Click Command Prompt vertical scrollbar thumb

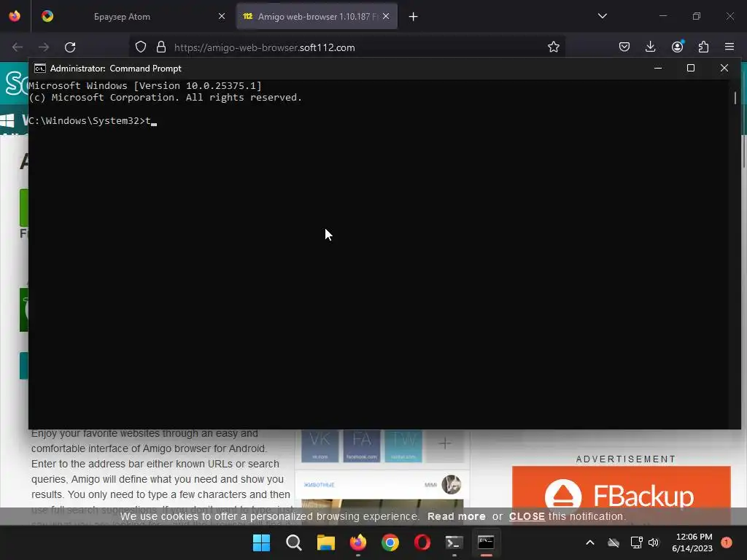pyautogui.click(x=735, y=98)
